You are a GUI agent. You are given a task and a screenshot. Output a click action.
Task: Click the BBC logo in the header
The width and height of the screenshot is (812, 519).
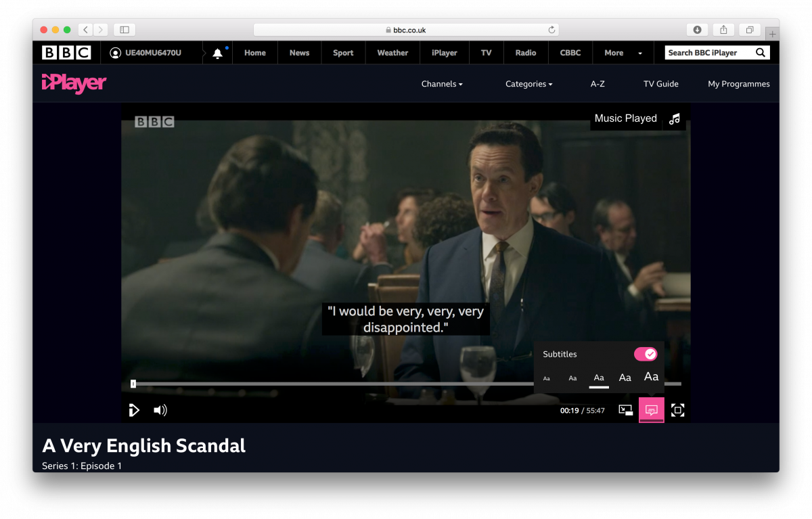tap(66, 53)
